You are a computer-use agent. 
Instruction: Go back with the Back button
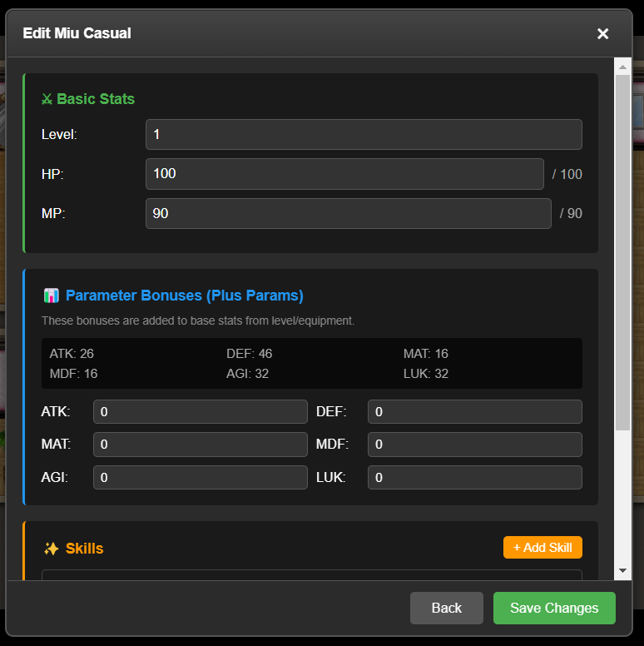(446, 608)
